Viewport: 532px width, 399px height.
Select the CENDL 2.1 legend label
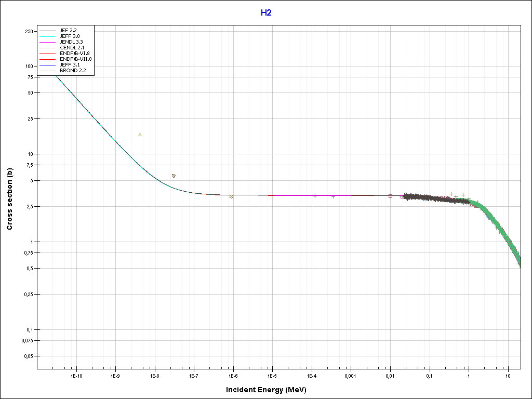click(72, 48)
